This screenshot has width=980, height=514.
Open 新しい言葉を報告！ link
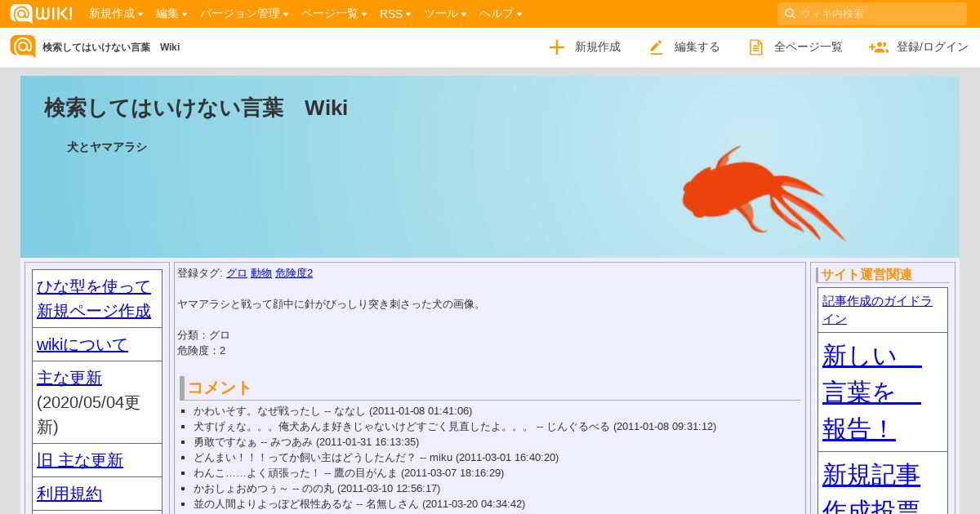pos(872,392)
